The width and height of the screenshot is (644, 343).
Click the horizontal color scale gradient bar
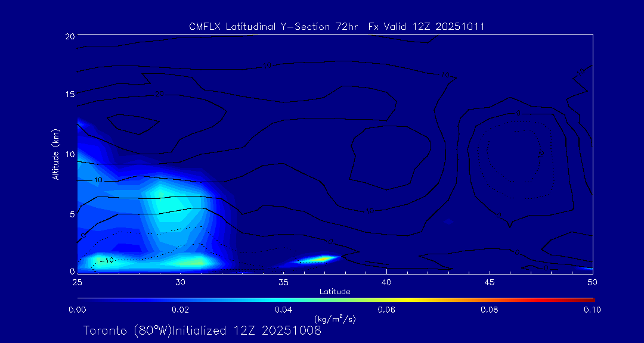click(336, 300)
